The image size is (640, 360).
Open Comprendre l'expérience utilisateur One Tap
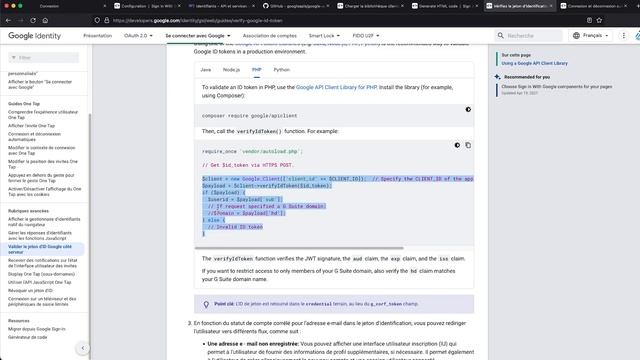(x=43, y=115)
